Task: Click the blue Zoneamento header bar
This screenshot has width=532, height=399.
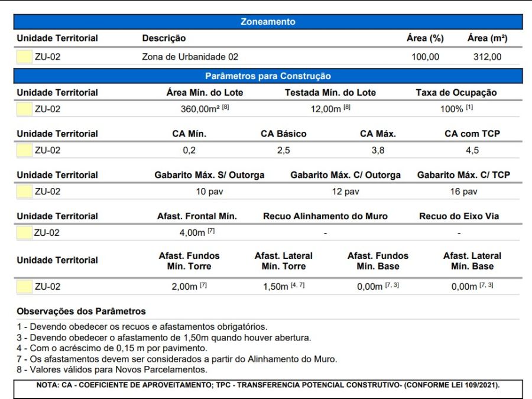Action: coord(268,22)
